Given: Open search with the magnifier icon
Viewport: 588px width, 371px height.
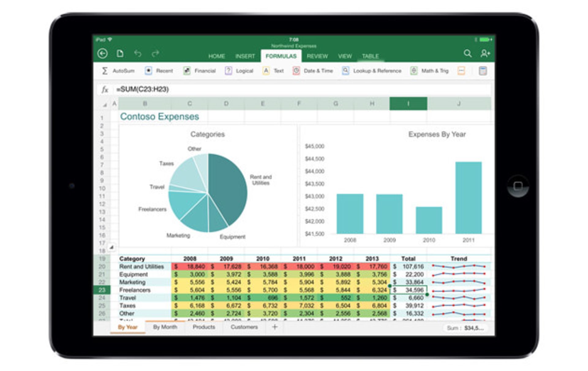Looking at the screenshot, I should pos(467,53).
